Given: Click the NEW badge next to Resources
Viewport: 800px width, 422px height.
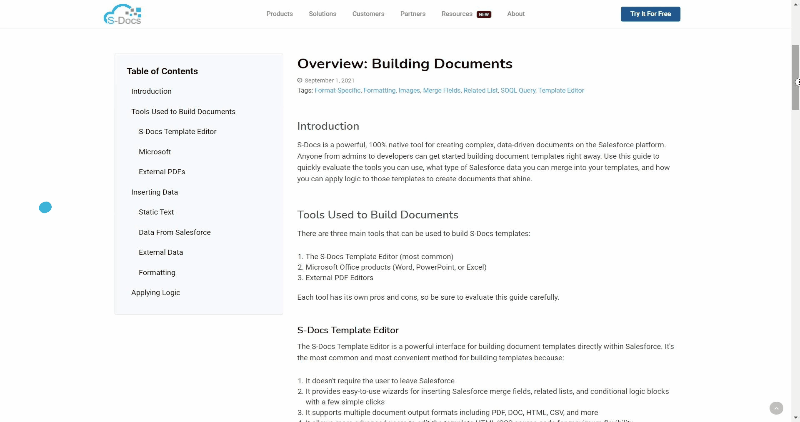Looking at the screenshot, I should pyautogui.click(x=484, y=15).
